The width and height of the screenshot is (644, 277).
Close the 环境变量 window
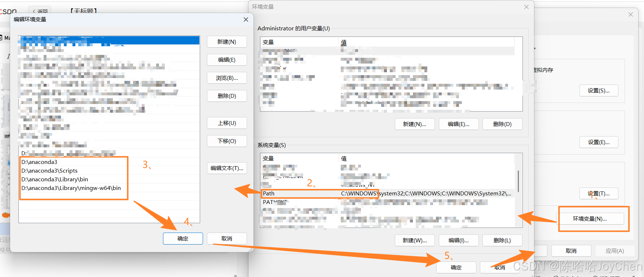(x=526, y=7)
